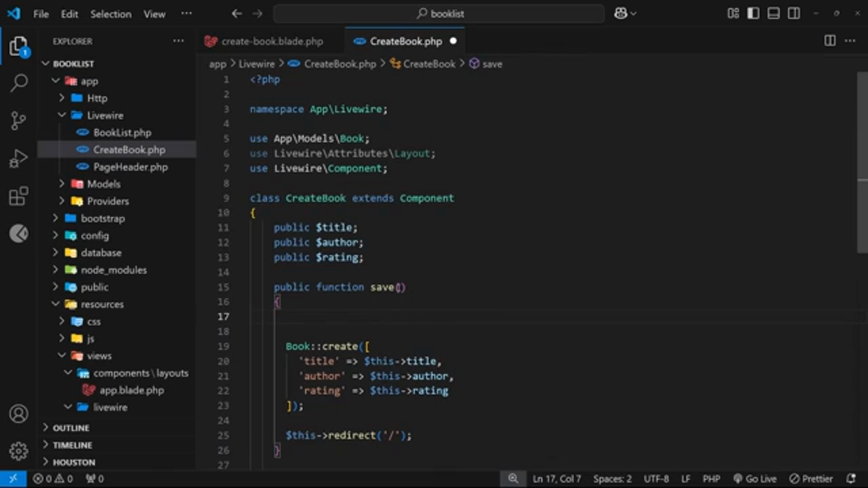Open the Run and Debug view
The image size is (868, 488).
[18, 159]
